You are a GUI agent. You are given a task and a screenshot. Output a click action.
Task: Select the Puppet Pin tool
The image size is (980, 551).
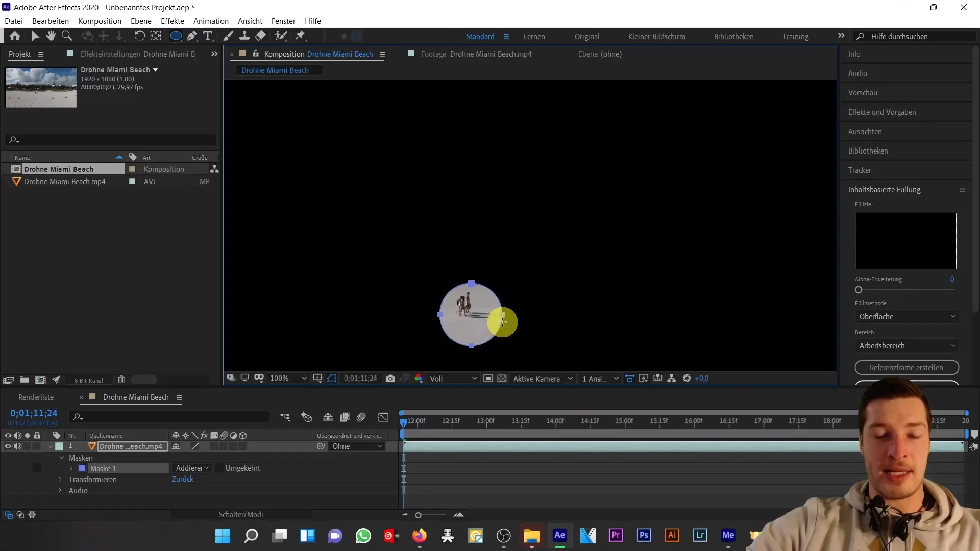(300, 36)
